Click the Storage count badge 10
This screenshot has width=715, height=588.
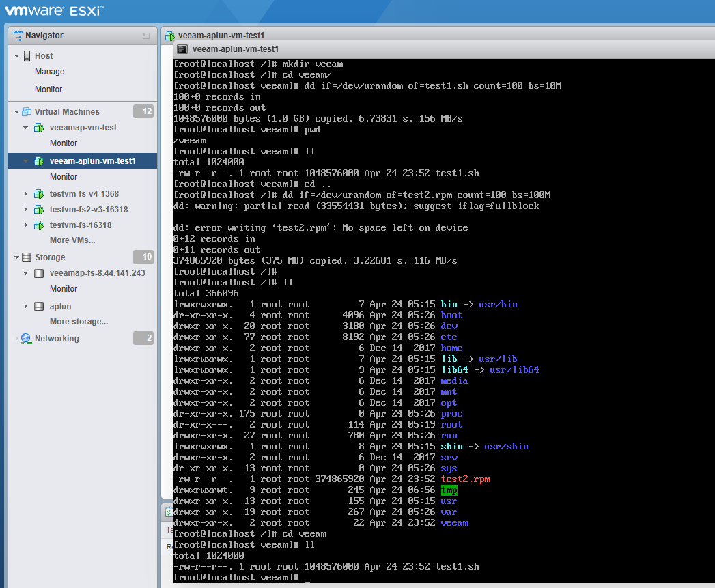(143, 257)
